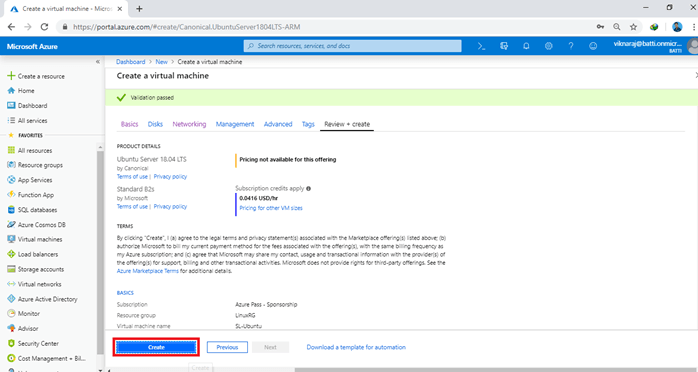Reload the page with the browser refresh icon
698x372 pixels.
click(44, 27)
